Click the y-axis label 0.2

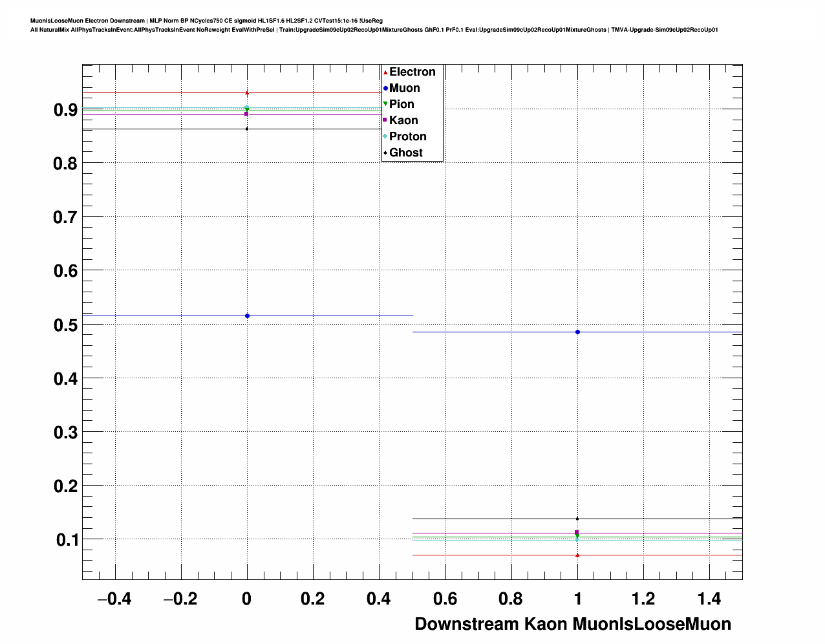click(x=65, y=486)
